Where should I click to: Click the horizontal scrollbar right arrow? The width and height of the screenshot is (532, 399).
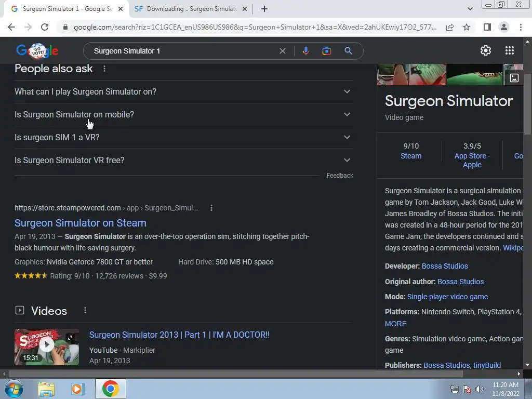519,374
